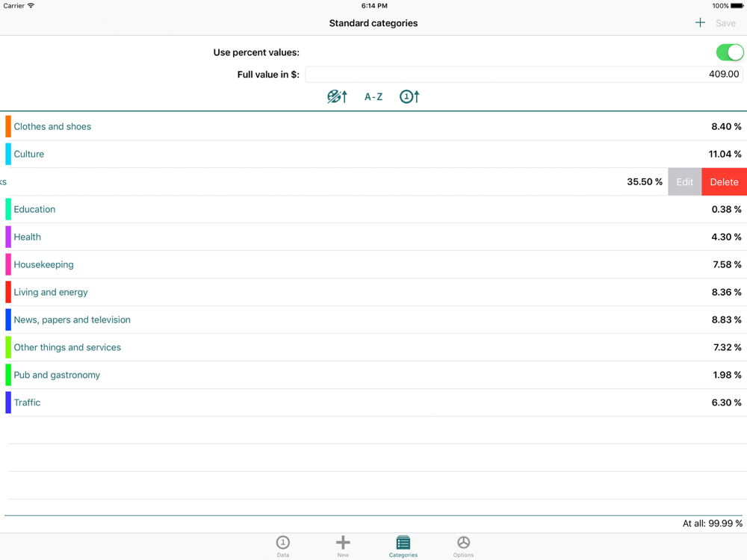Open Other things and services
This screenshot has width=747, height=560.
click(x=373, y=347)
